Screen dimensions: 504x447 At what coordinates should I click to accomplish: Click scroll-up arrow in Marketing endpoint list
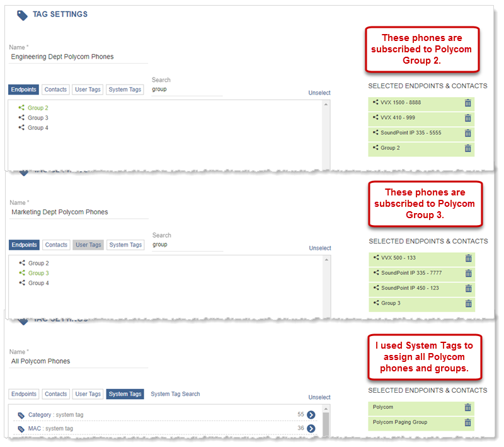coord(326,260)
